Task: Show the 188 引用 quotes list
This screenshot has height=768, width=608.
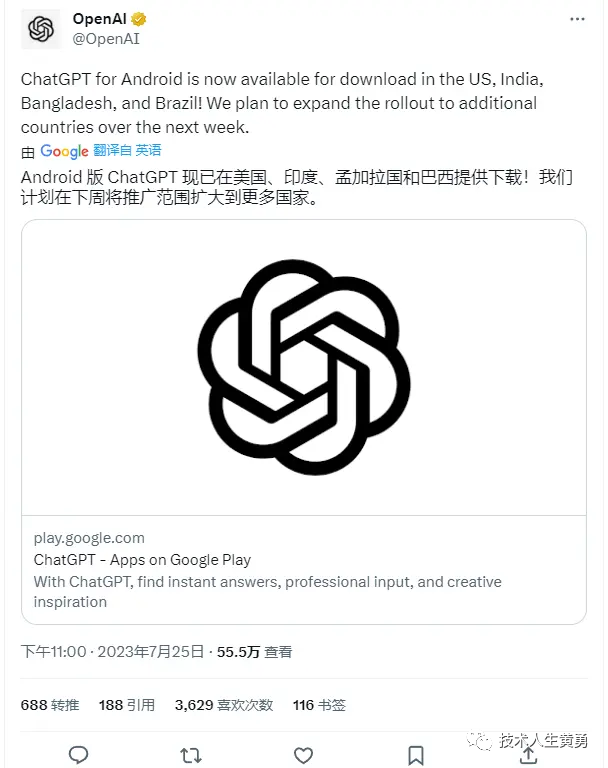Action: click(127, 705)
